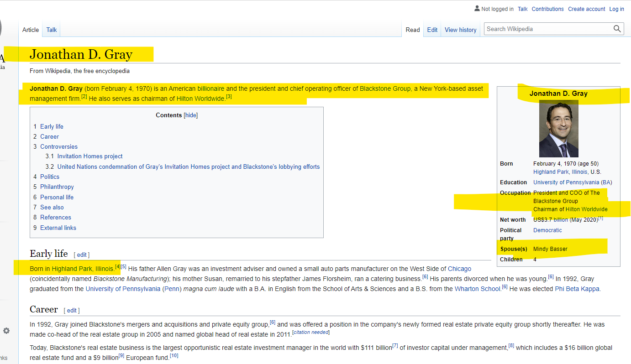Image resolution: width=631 pixels, height=364 pixels.
Task: Click citation needed tag in Career
Action: [311, 333]
